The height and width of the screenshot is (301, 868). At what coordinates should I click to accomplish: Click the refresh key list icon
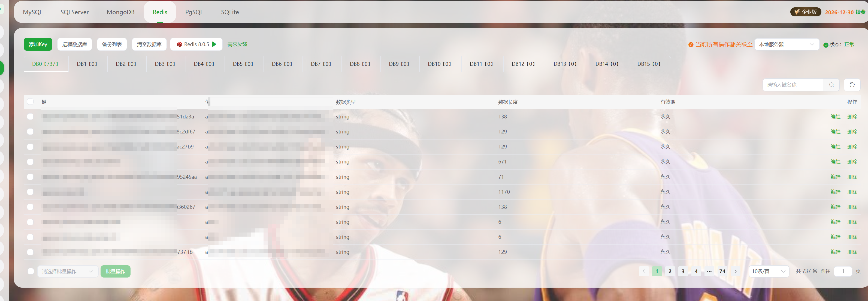coord(851,85)
